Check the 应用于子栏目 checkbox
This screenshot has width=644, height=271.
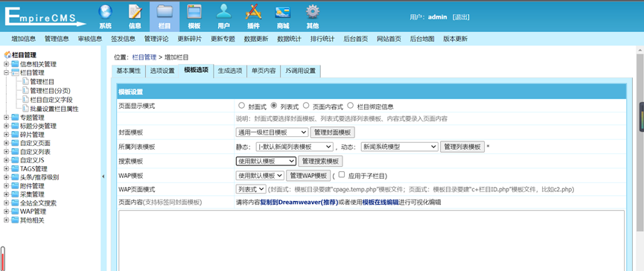(341, 174)
